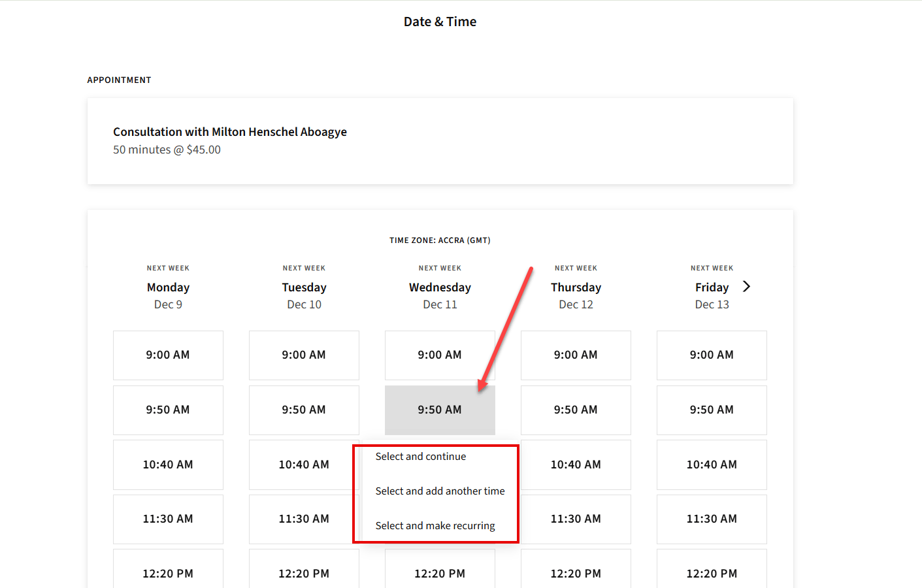Select 9:50 AM on Tuesday Dec 10
The width and height of the screenshot is (922, 588).
(x=304, y=410)
